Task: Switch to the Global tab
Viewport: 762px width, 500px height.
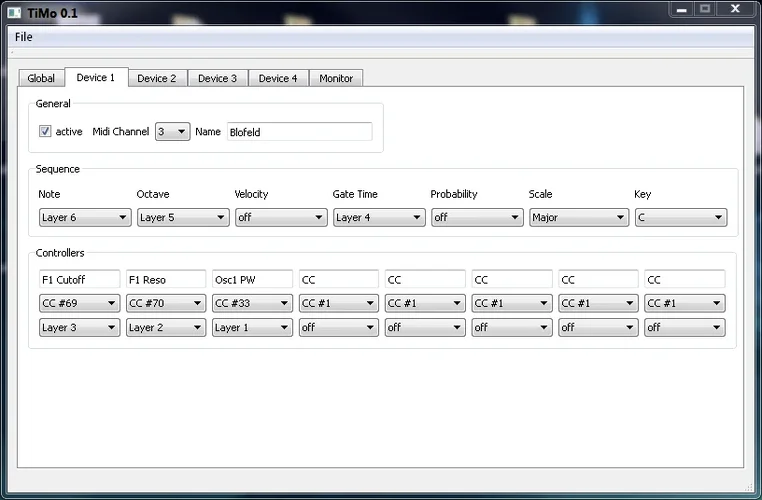Action: point(41,78)
